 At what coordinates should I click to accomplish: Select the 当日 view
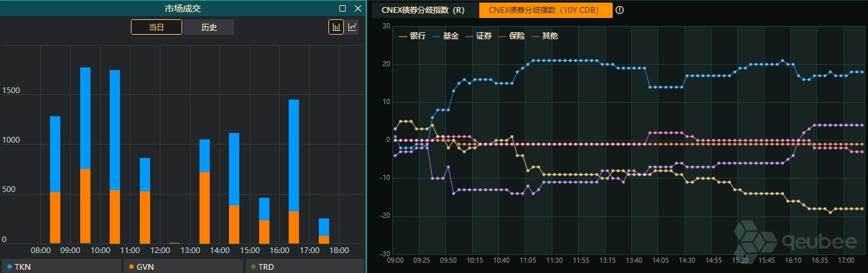[157, 27]
